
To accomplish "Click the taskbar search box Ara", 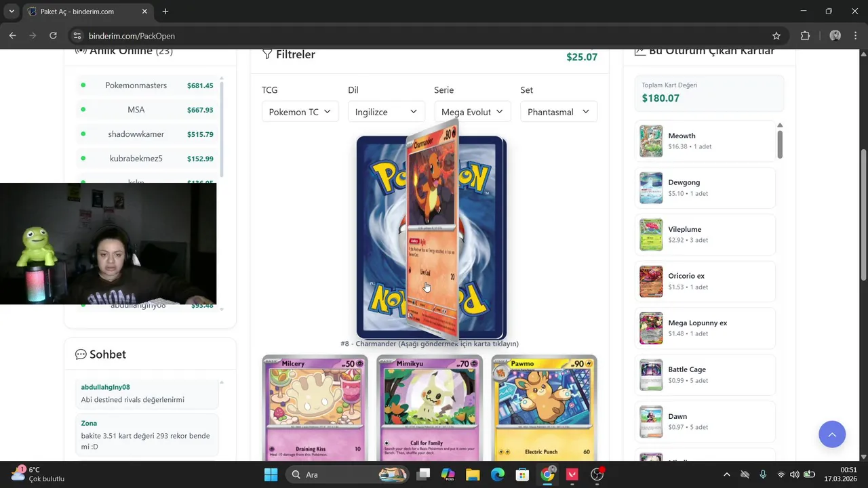I will [x=347, y=474].
